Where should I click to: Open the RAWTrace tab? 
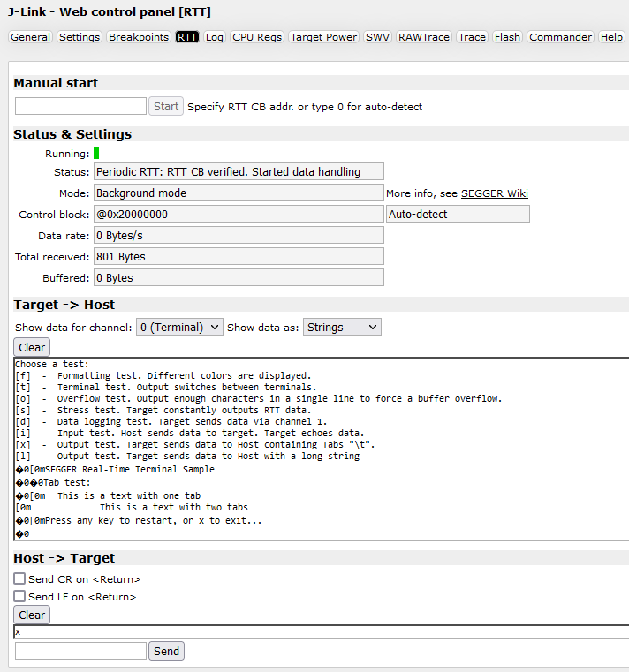[x=423, y=37]
